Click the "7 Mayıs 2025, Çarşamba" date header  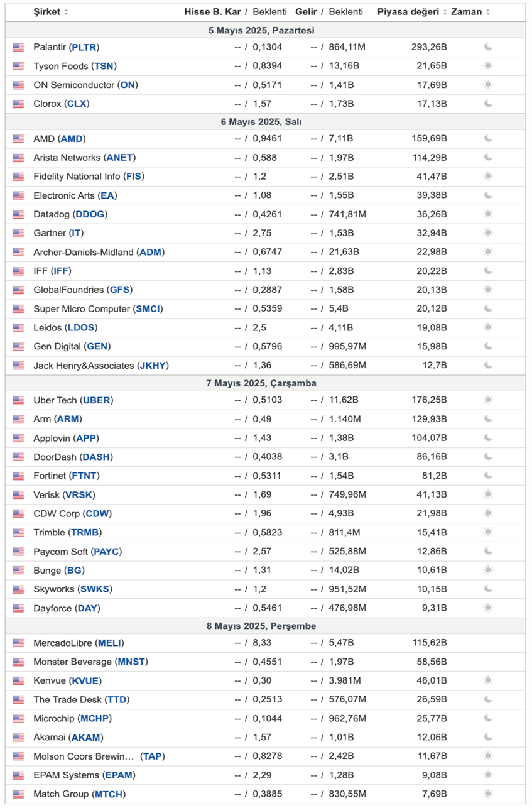(x=261, y=383)
